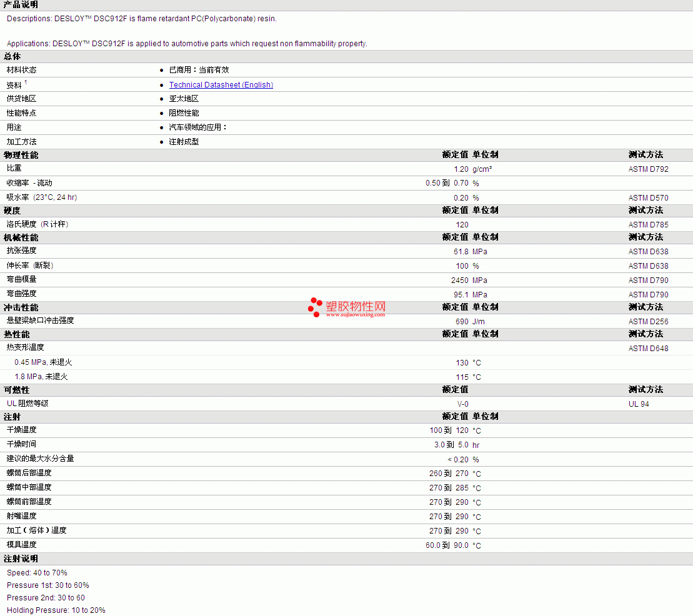Select the 0.45 MPa, 未退火 row
Screen dimensions: 693x616
click(x=346, y=362)
